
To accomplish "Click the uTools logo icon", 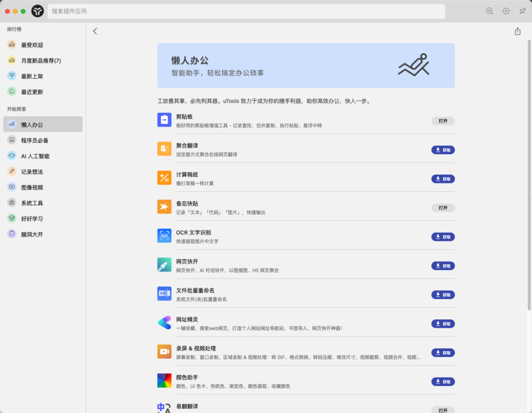I will [x=37, y=11].
